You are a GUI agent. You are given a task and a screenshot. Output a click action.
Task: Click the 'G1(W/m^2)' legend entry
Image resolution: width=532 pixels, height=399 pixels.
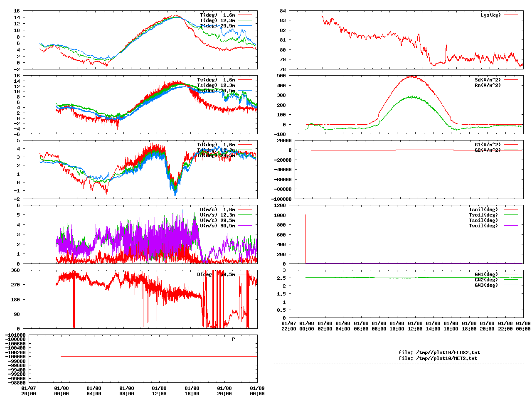point(488,145)
